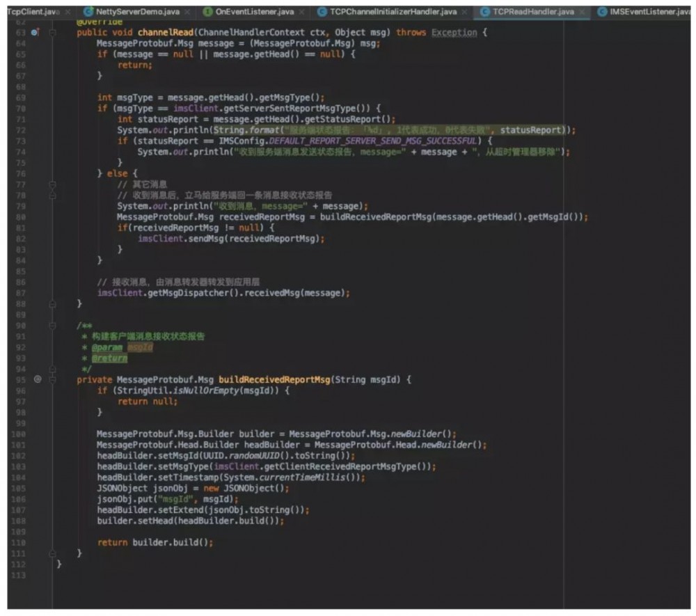The image size is (696, 616).
Task: Click buildReceivedReportMsg call on line 80
Action: click(377, 217)
